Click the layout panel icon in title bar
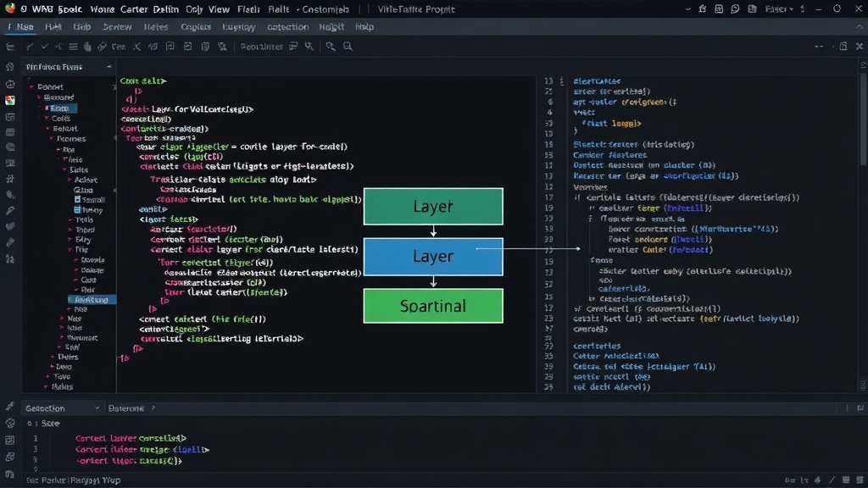Viewport: 868px width, 488px height. click(x=753, y=8)
